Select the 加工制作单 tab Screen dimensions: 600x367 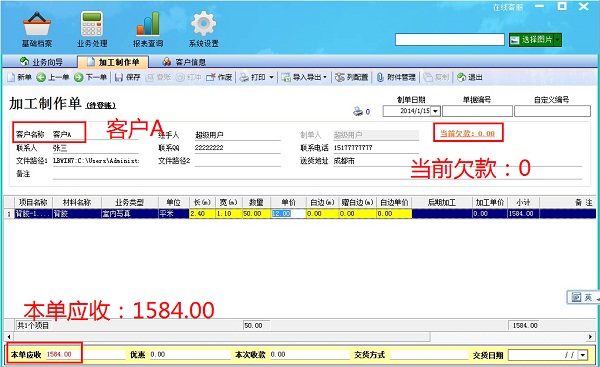113,62
